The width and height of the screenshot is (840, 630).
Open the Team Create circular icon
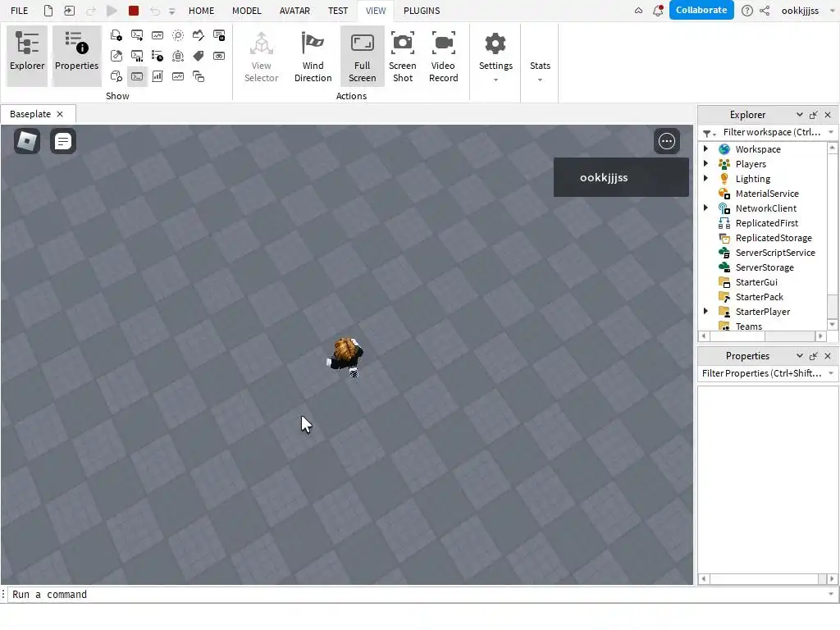pyautogui.click(x=178, y=56)
